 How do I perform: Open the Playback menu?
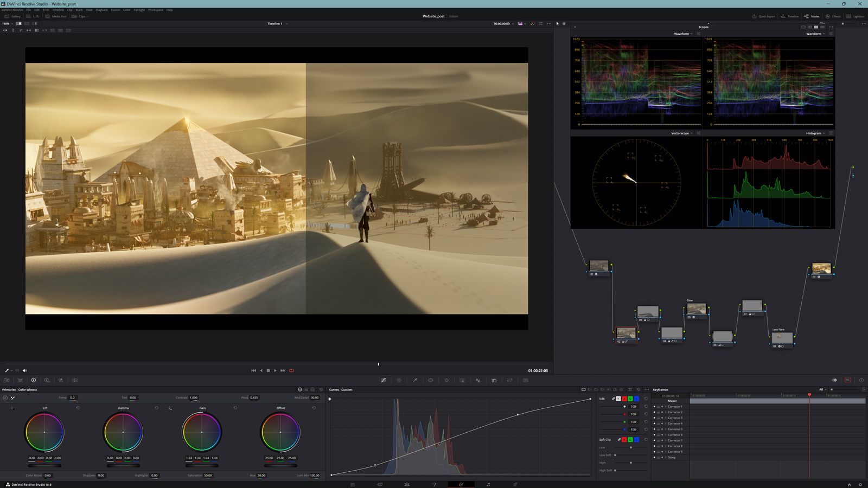point(101,10)
